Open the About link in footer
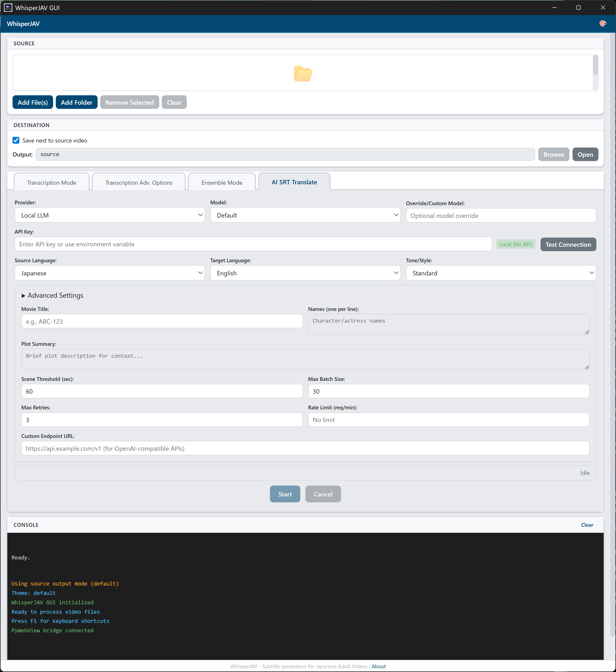Viewport: 616px width, 672px height. 379,666
